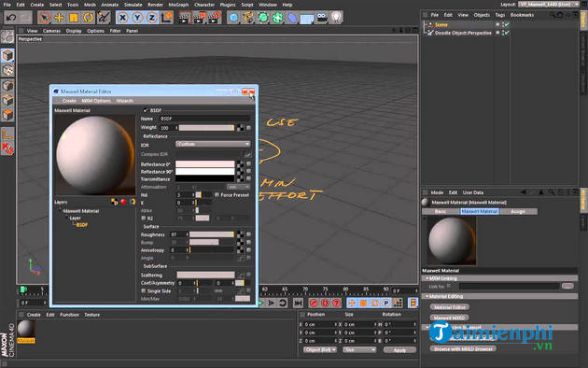Click the BSDF Name input field
The width and height of the screenshot is (588, 368).
point(204,119)
